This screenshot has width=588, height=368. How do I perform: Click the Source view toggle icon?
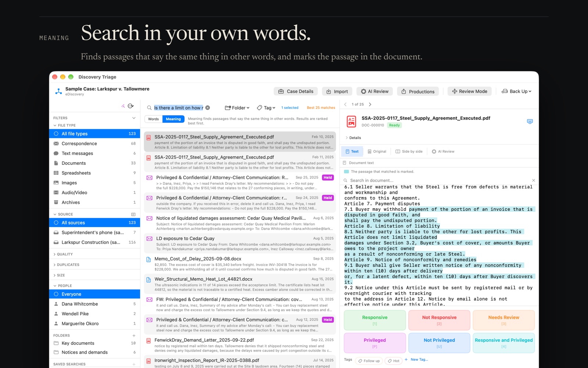[133, 214]
